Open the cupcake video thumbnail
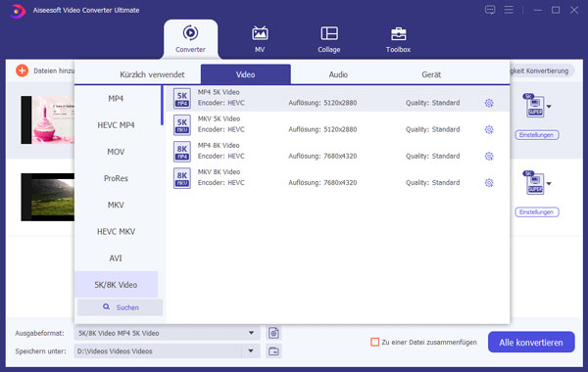This screenshot has height=372, width=588. click(x=48, y=119)
